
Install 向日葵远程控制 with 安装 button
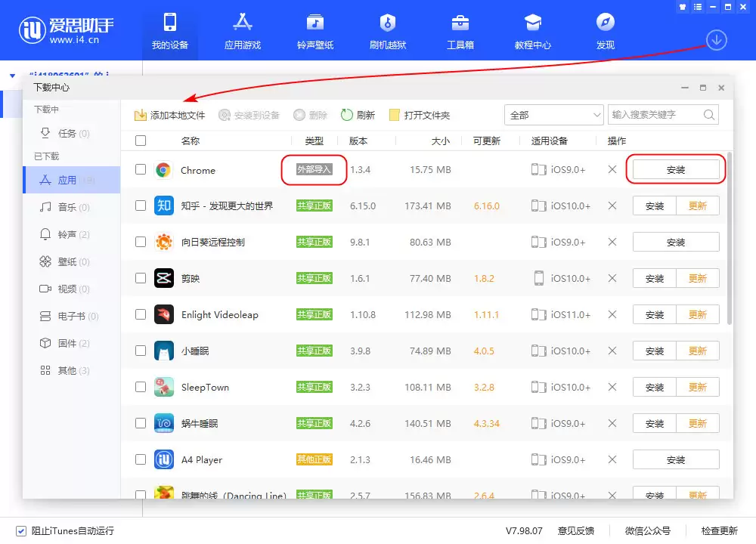click(676, 242)
